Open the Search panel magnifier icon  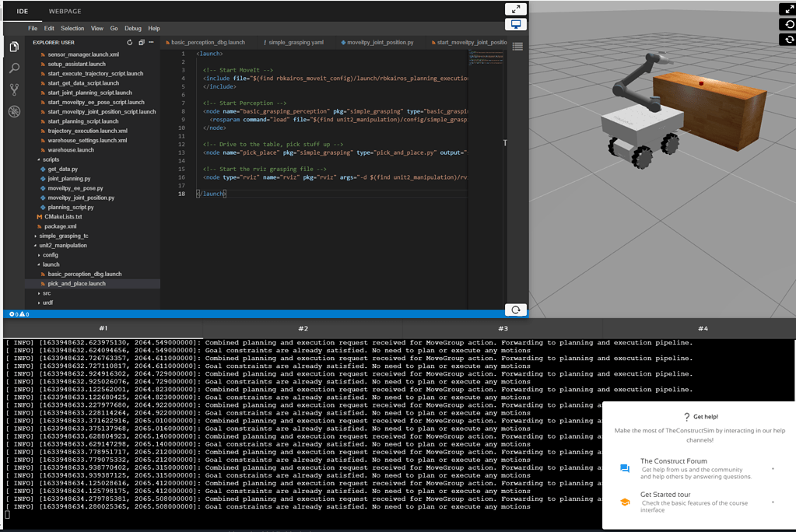(14, 68)
